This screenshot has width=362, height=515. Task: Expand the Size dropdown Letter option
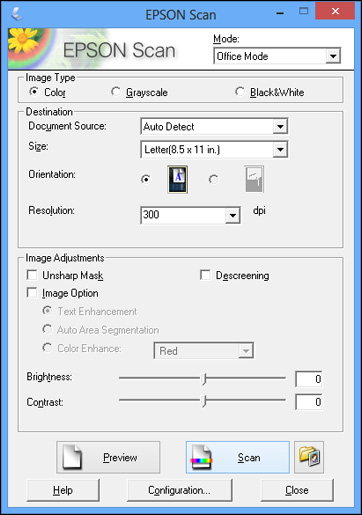[x=214, y=149]
